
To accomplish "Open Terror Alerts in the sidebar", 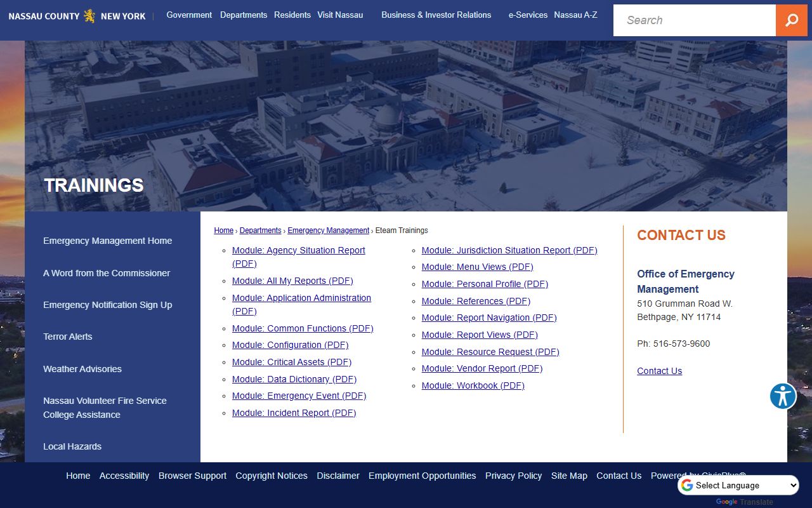I will (x=68, y=337).
